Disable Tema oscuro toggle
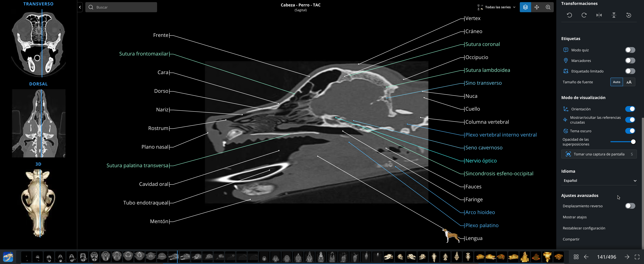The width and height of the screenshot is (644, 264). (630, 131)
